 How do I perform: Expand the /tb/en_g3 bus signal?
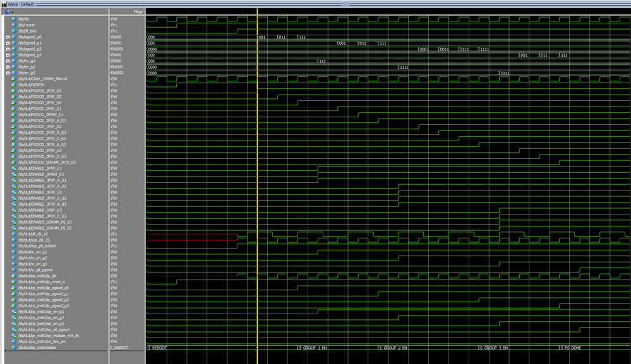pyautogui.click(x=8, y=73)
